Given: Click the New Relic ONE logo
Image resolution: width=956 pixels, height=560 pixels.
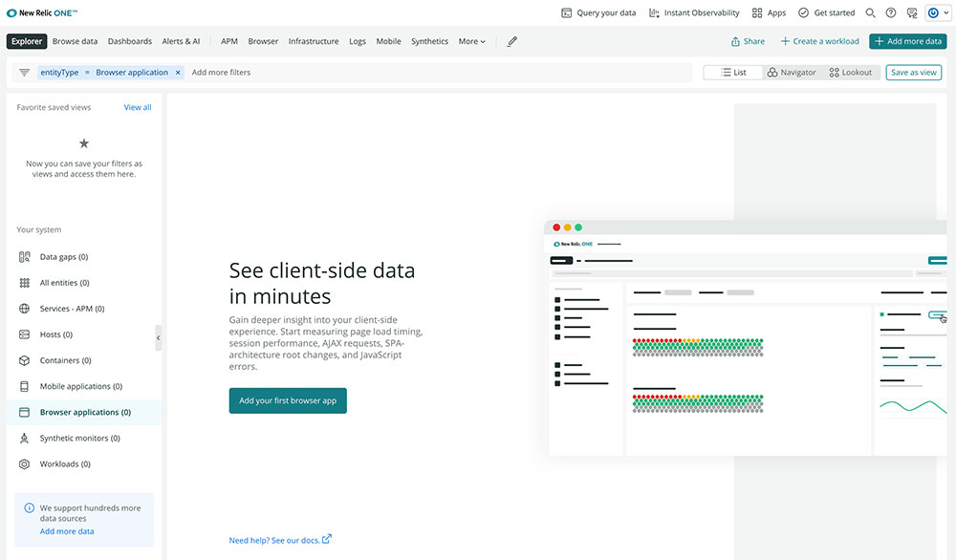Looking at the screenshot, I should (x=42, y=12).
